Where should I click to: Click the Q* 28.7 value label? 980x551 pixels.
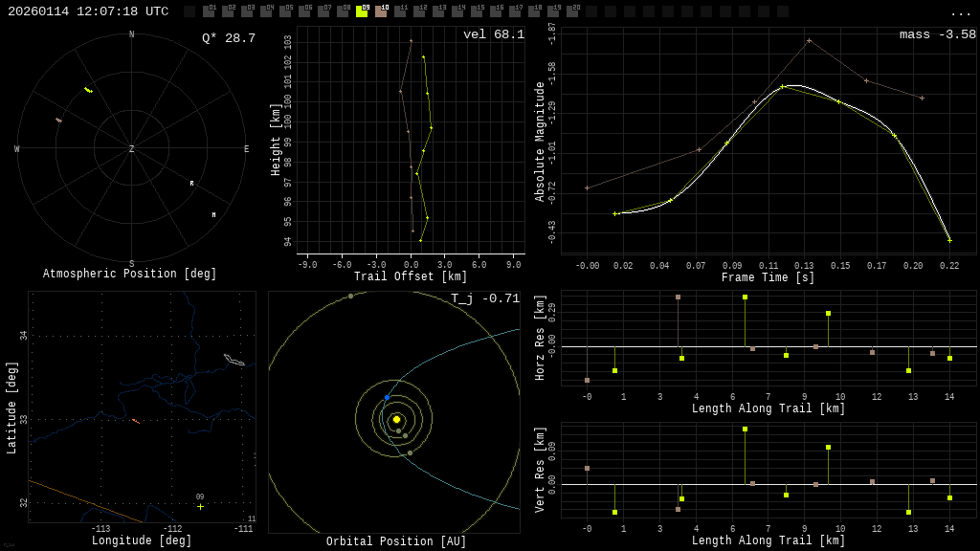(x=229, y=38)
